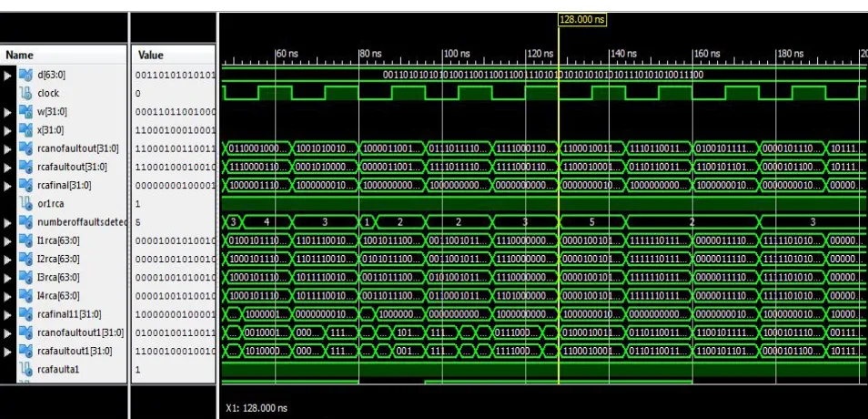The height and width of the screenshot is (419, 868).
Task: Click the bus icon beside x[31:0]
Action: pos(25,129)
